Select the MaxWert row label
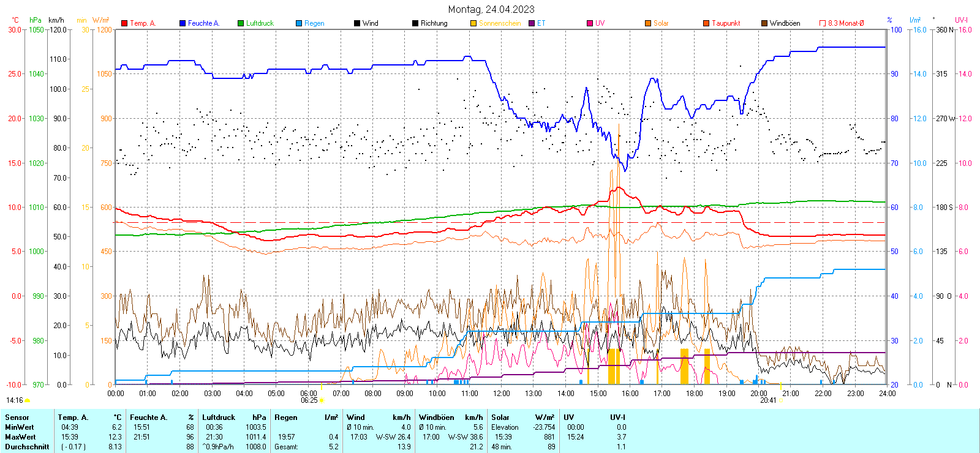 (x=20, y=437)
